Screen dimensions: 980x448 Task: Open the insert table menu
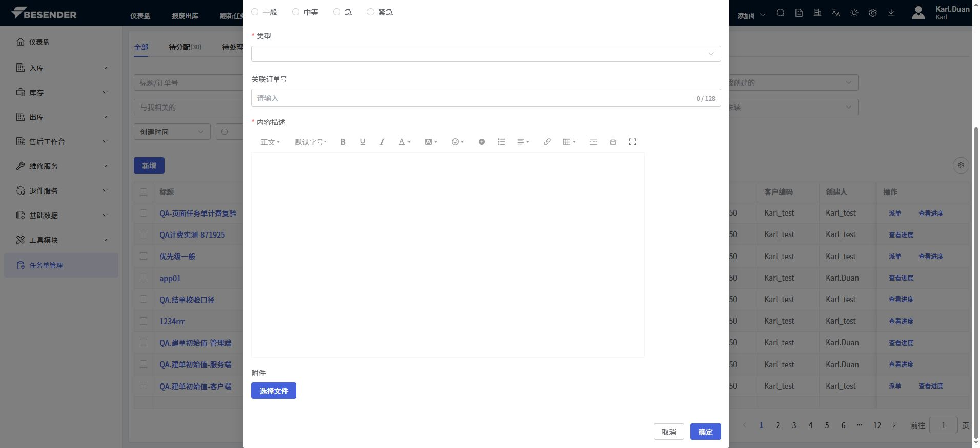569,142
